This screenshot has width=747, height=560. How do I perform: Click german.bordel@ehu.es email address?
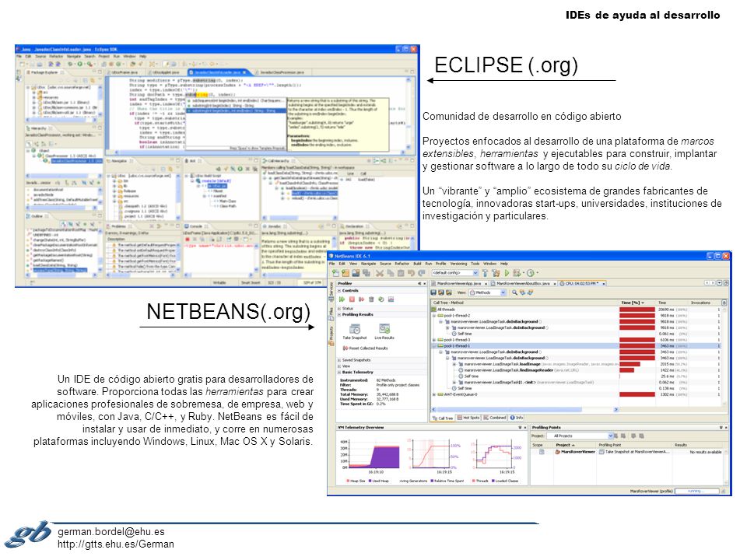pos(111,531)
